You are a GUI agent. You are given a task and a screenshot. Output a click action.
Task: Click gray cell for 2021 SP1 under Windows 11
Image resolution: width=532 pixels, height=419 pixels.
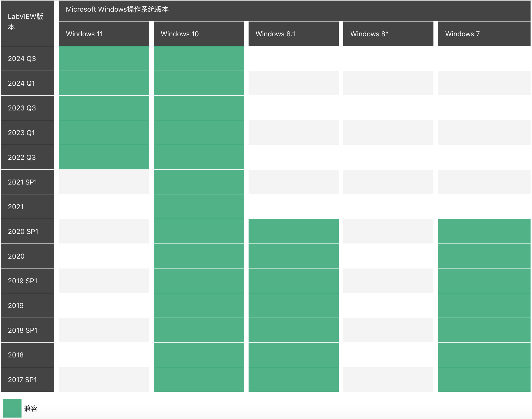[x=104, y=182]
